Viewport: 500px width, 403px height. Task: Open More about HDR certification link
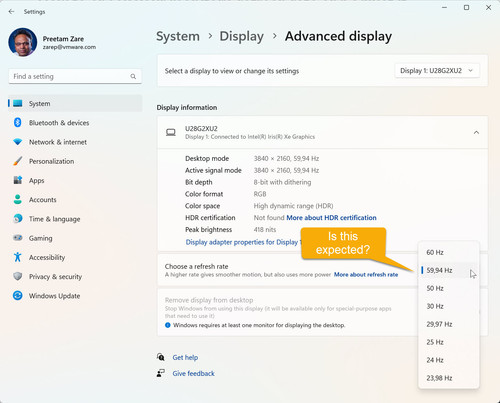[331, 218]
